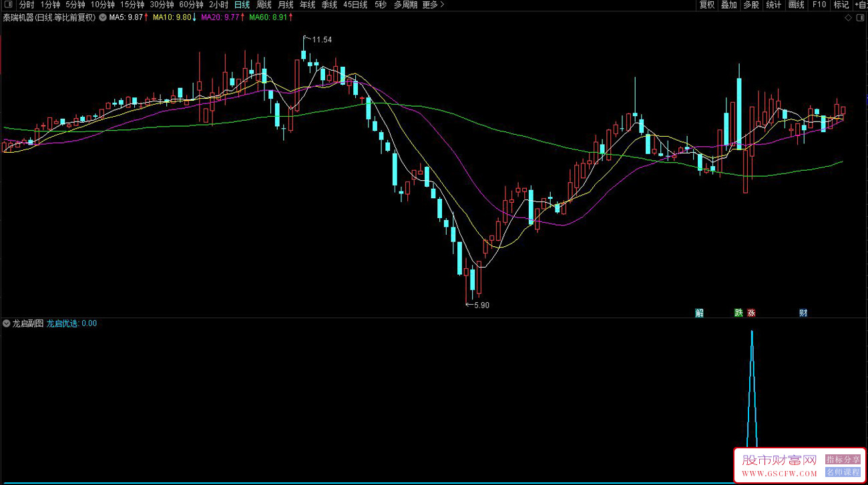Click the MA60: 8.91 label

(x=270, y=17)
